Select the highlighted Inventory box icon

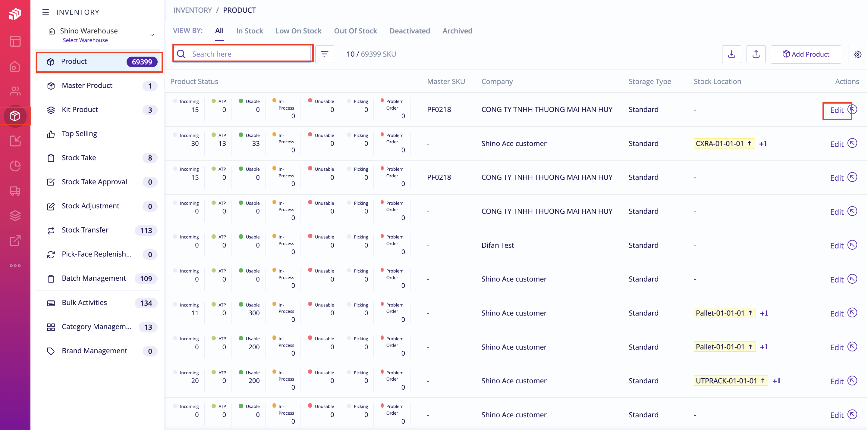tap(15, 116)
